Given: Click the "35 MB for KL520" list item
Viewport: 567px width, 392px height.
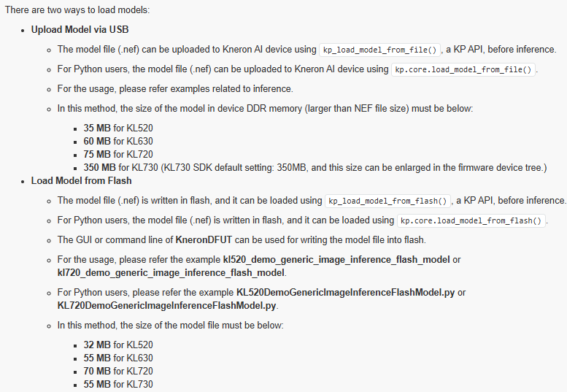Looking at the screenshot, I should [x=118, y=128].
